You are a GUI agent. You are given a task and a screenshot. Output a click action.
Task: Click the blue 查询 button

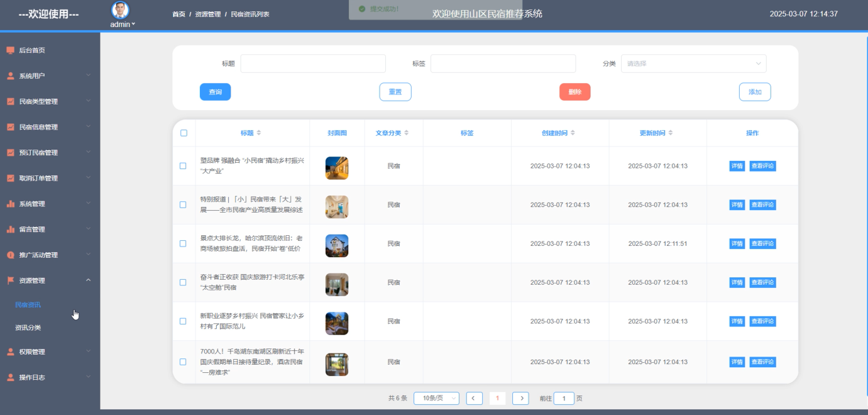(x=215, y=92)
